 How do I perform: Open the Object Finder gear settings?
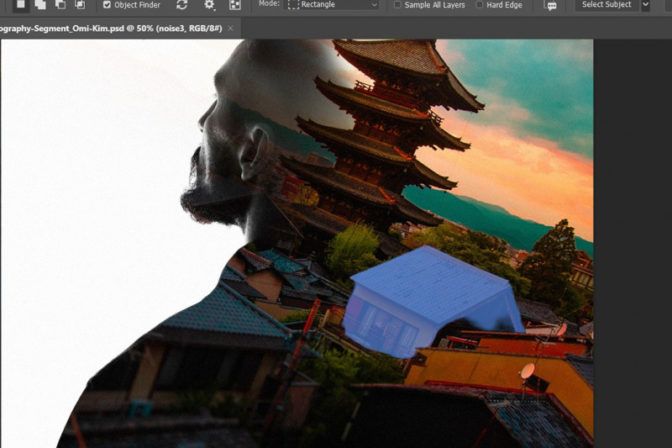209,5
